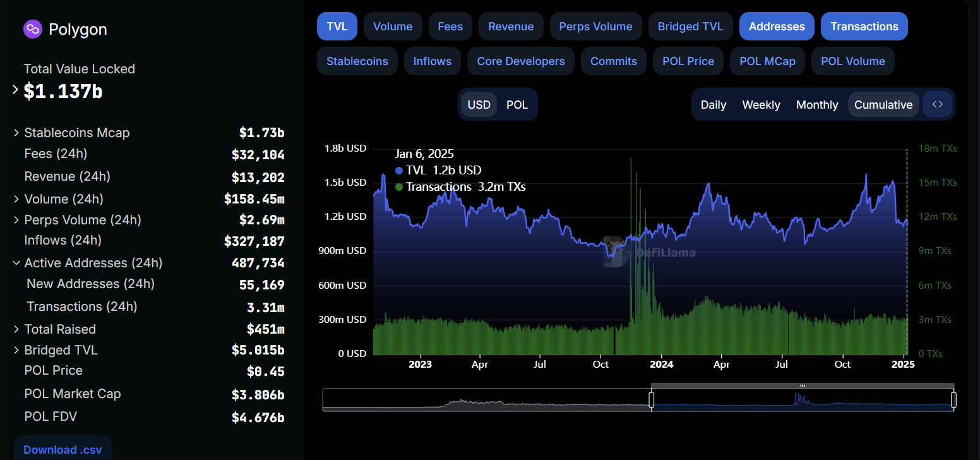Viewport: 980px width, 460px height.
Task: Expand the Stablecoins Mcap row
Action: pyautogui.click(x=16, y=133)
